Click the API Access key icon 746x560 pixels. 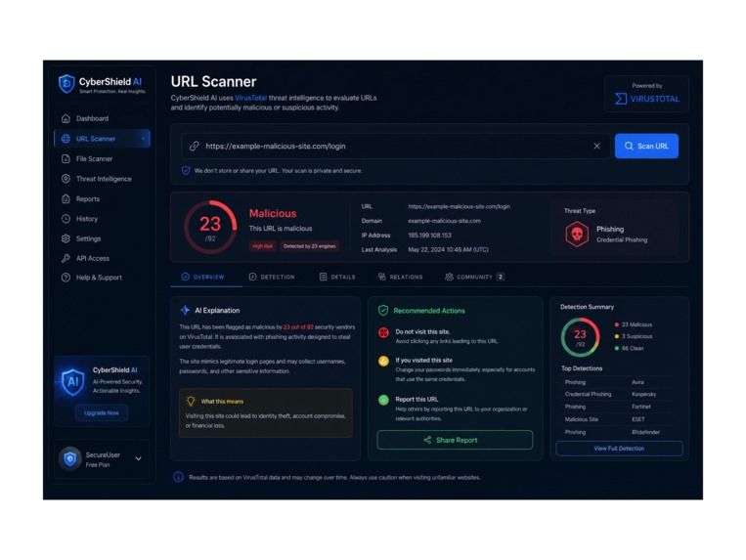(66, 258)
